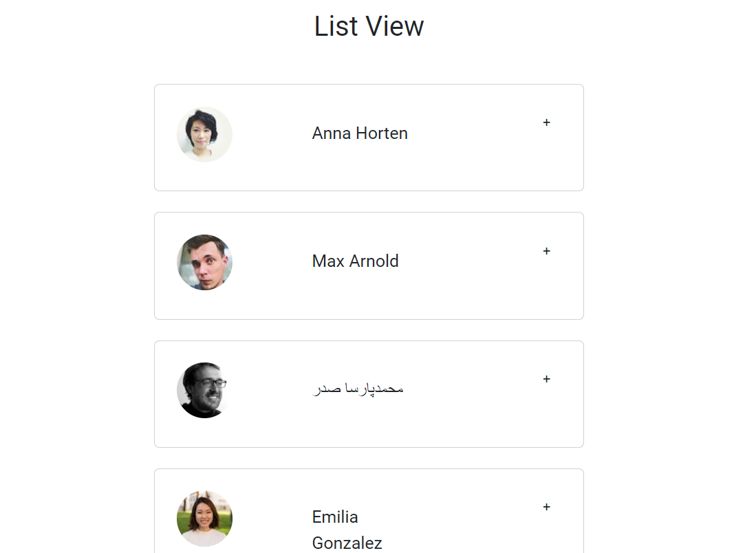Click Max Arnold's list card

point(369,265)
